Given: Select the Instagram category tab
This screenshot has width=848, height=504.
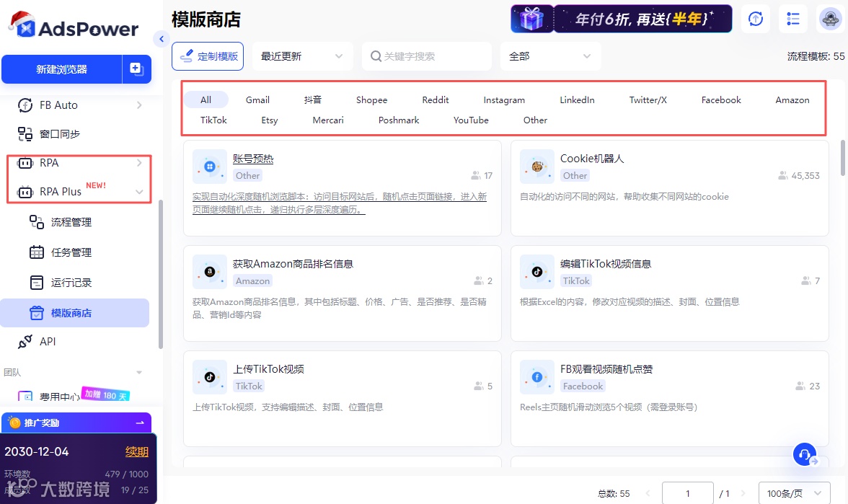Looking at the screenshot, I should tap(504, 100).
